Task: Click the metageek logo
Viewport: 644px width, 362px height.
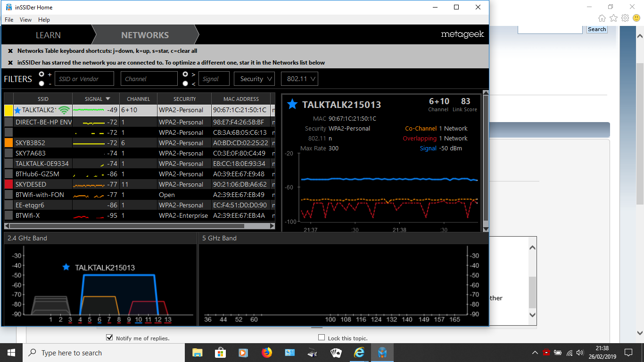Action: 462,34
